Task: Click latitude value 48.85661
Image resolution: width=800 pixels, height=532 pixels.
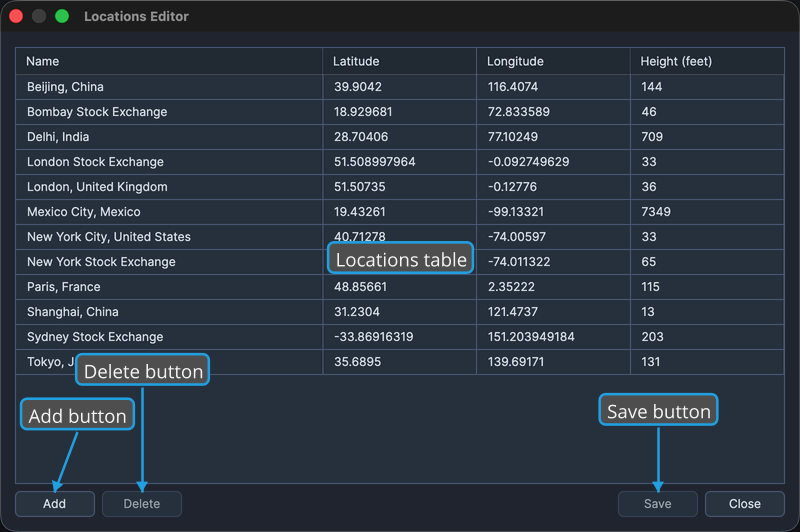Action: tap(360, 287)
